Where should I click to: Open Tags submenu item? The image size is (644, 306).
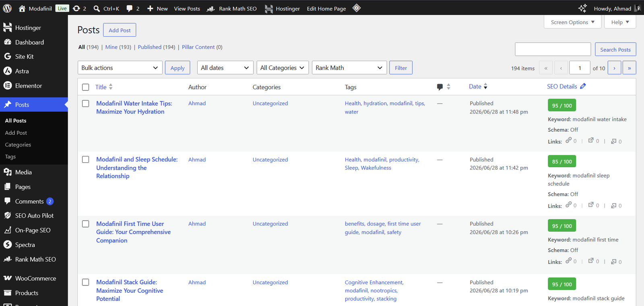10,157
